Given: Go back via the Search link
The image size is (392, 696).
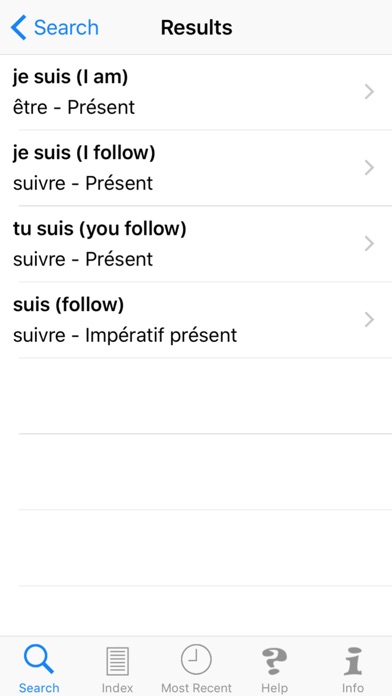Looking at the screenshot, I should click(66, 28).
